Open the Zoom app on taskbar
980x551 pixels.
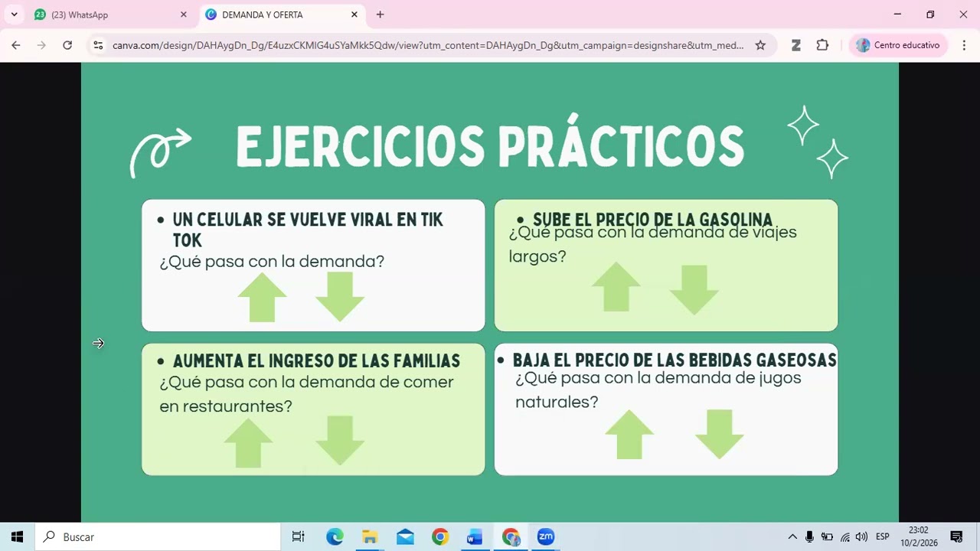545,536
